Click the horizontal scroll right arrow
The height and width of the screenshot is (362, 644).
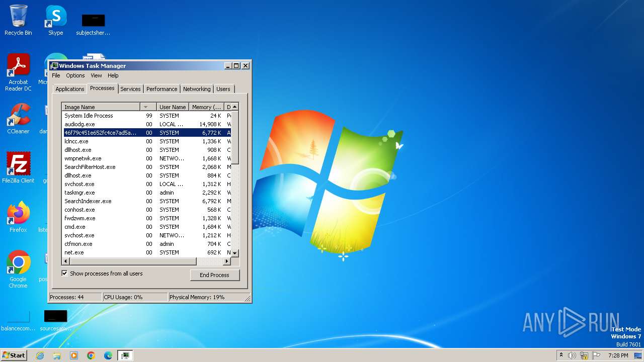pyautogui.click(x=227, y=261)
